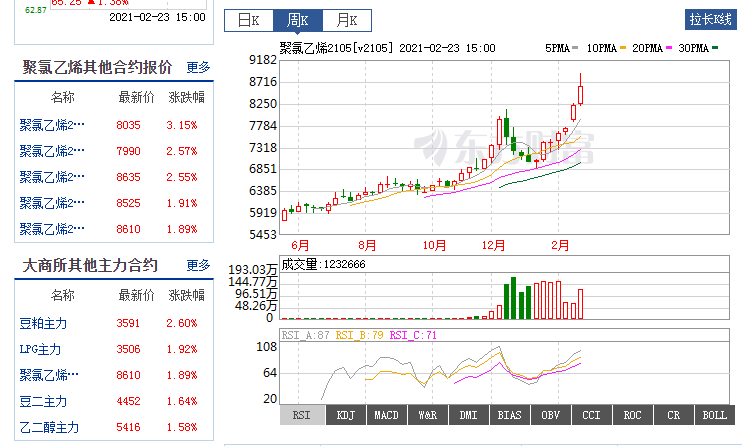This screenshot has width=742, height=446.
Task: Click the 2.57% change value
Action: (182, 151)
